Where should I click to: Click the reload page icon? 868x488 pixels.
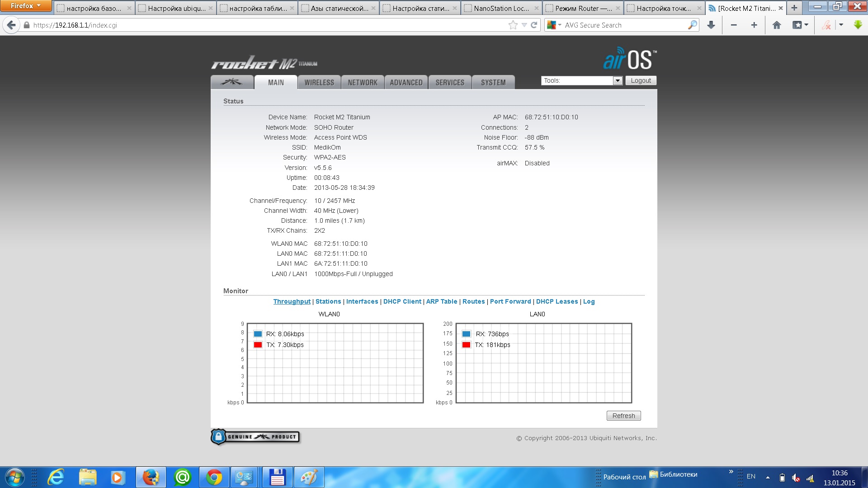tap(534, 25)
